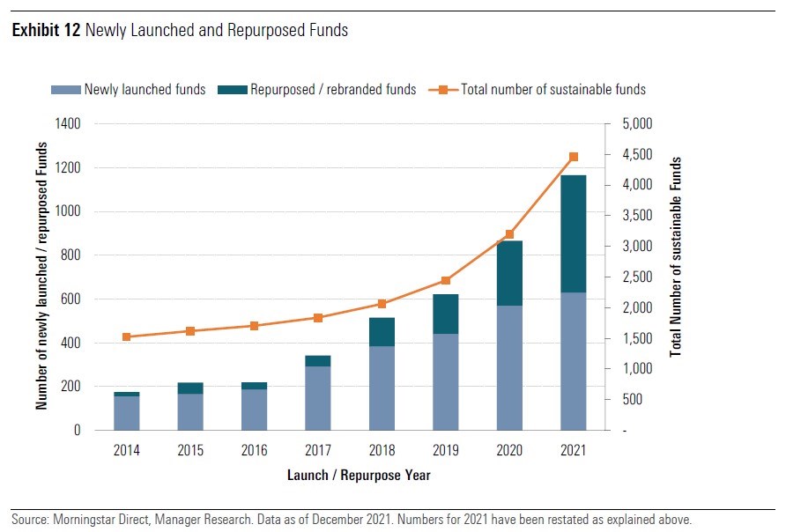Viewport: 786px width, 532px height.
Task: Click the orange line marker for 2021
Action: tap(573, 157)
